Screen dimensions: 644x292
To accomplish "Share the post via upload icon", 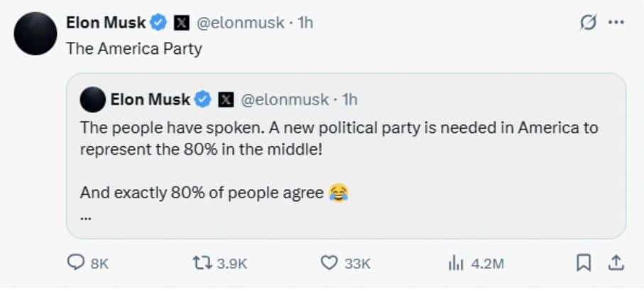I will [616, 263].
